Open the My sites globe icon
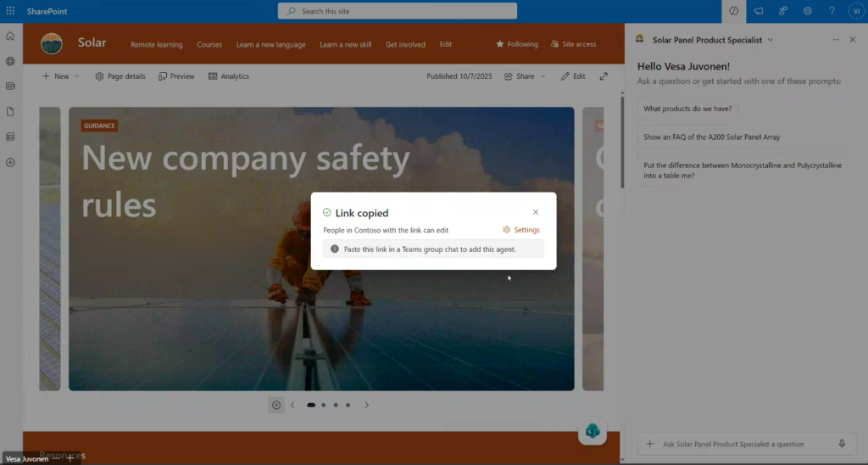 pos(10,61)
